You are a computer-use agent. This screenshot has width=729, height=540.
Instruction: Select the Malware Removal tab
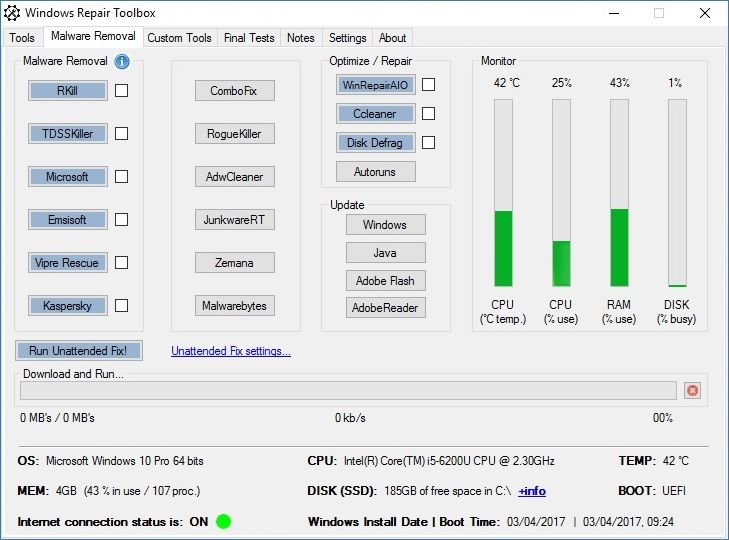tap(93, 36)
